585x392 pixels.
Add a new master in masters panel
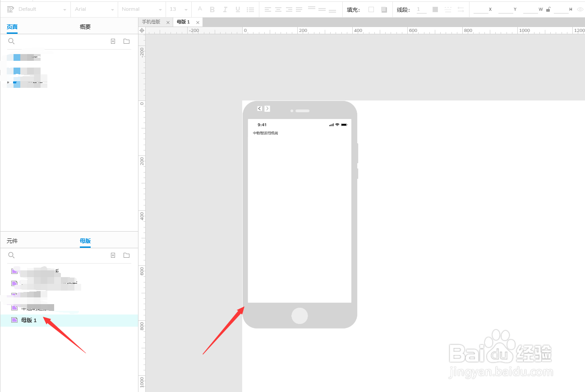coord(113,255)
